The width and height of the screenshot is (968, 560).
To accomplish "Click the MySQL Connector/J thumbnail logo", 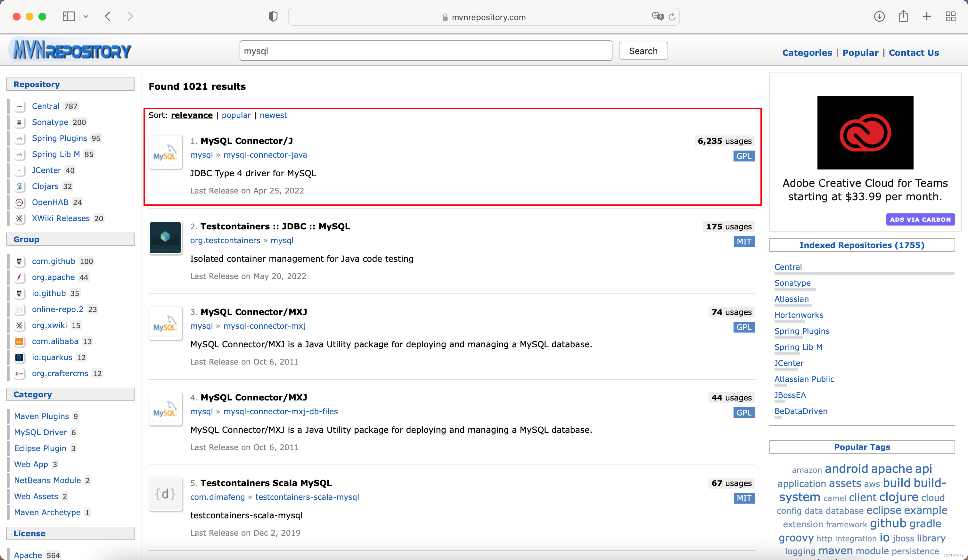I will [165, 152].
